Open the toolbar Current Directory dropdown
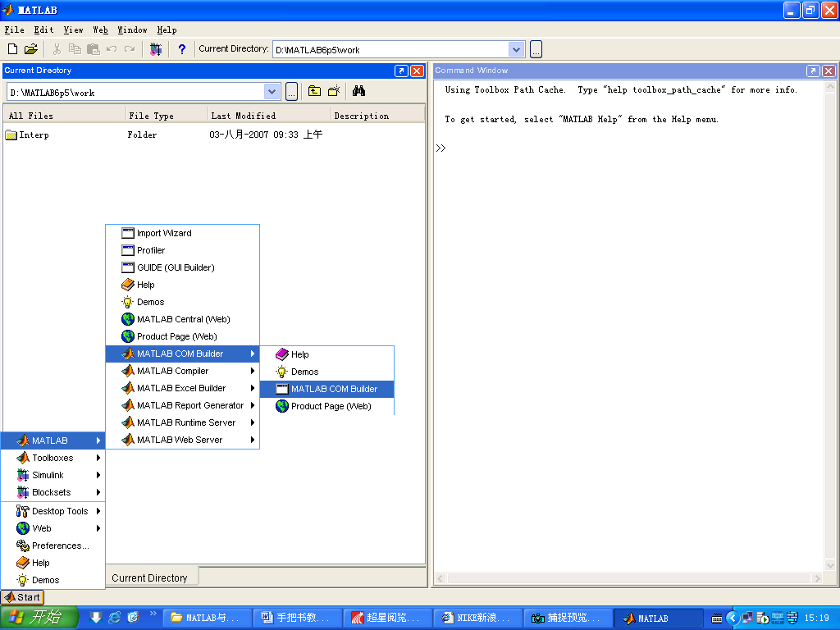 click(x=516, y=50)
